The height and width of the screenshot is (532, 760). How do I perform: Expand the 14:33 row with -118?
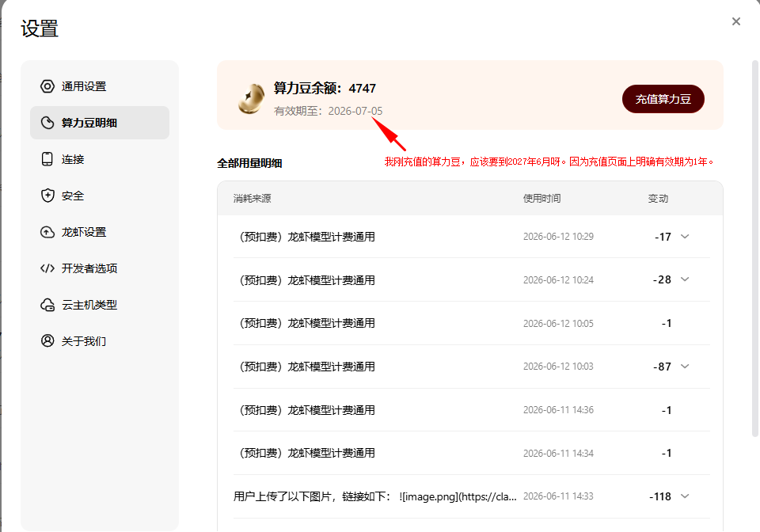685,496
